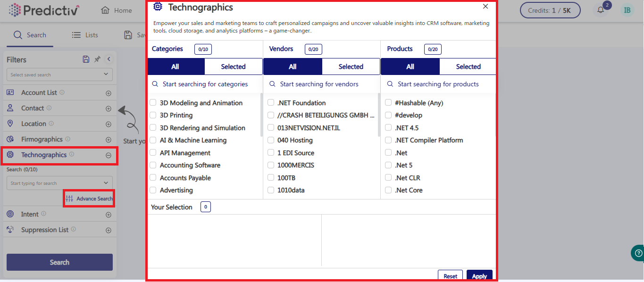Check the 3D Printing category

pos(153,115)
